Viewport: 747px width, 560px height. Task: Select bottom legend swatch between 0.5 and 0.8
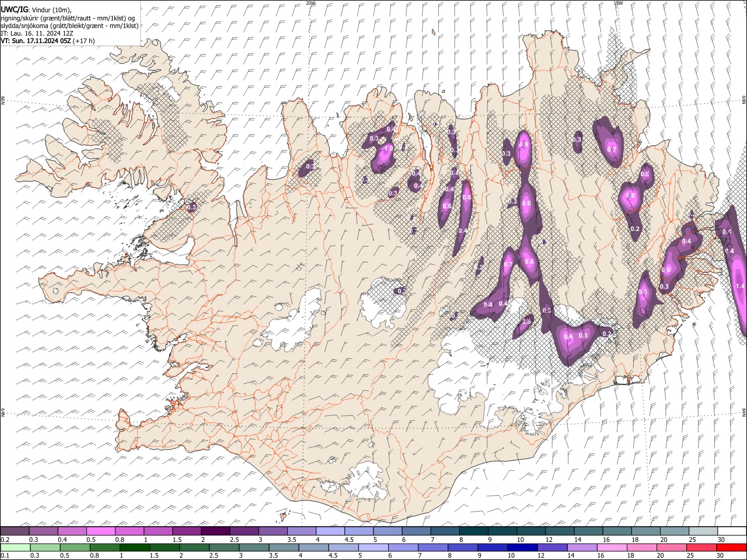(x=75, y=547)
